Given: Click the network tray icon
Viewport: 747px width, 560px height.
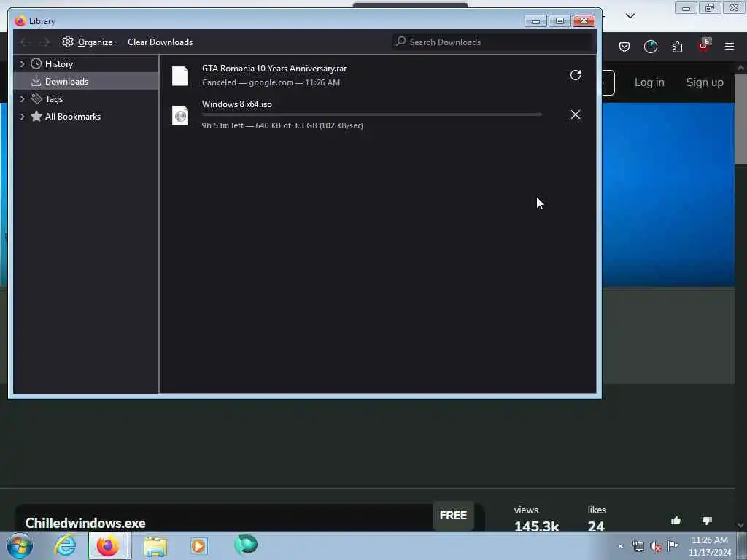Looking at the screenshot, I should [638, 546].
